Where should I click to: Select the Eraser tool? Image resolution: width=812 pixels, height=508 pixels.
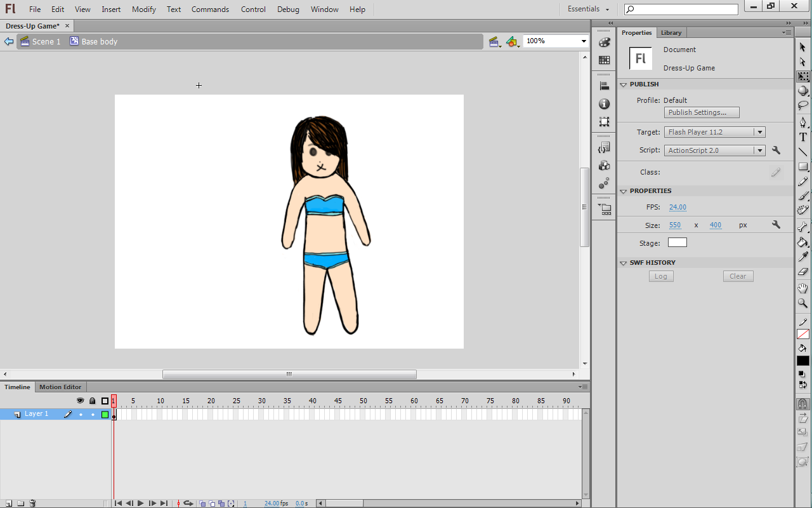pos(803,272)
